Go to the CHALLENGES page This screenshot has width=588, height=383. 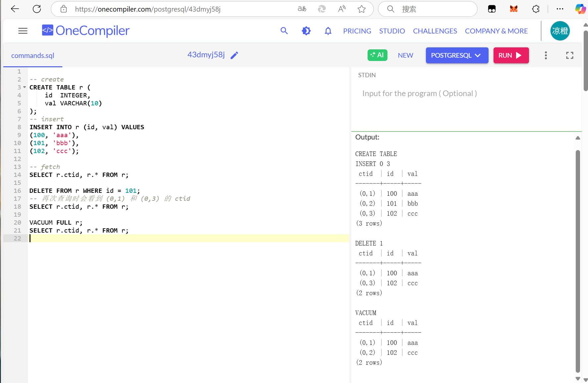coord(435,31)
